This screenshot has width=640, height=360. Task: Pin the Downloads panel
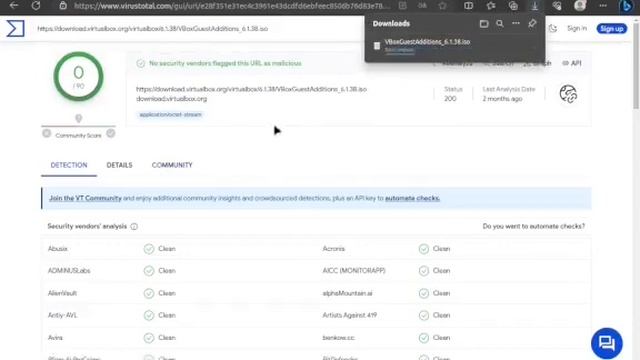click(532, 24)
